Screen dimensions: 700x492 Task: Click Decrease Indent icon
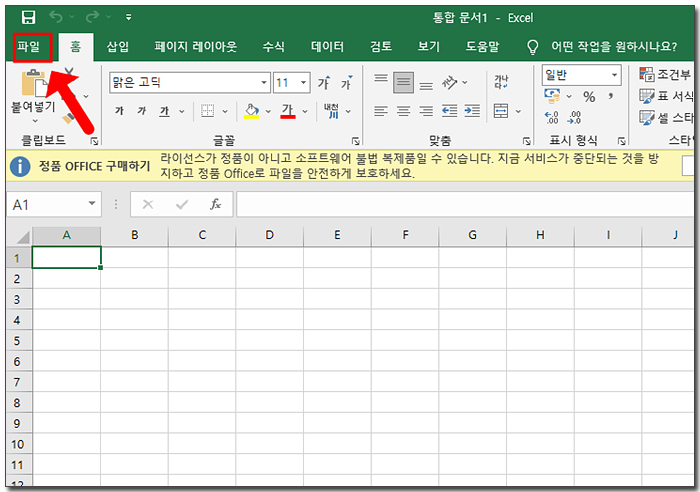[450, 111]
